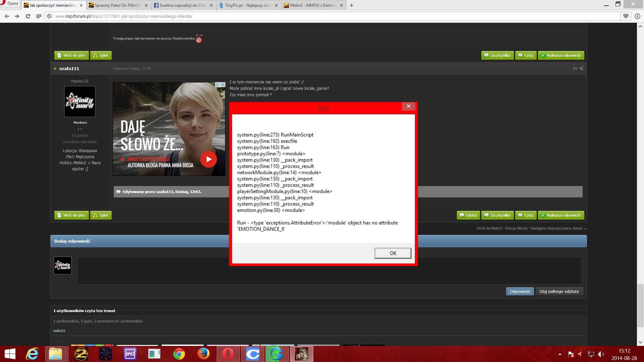
Task: Open szafa111 profile from post header
Action: [69, 68]
